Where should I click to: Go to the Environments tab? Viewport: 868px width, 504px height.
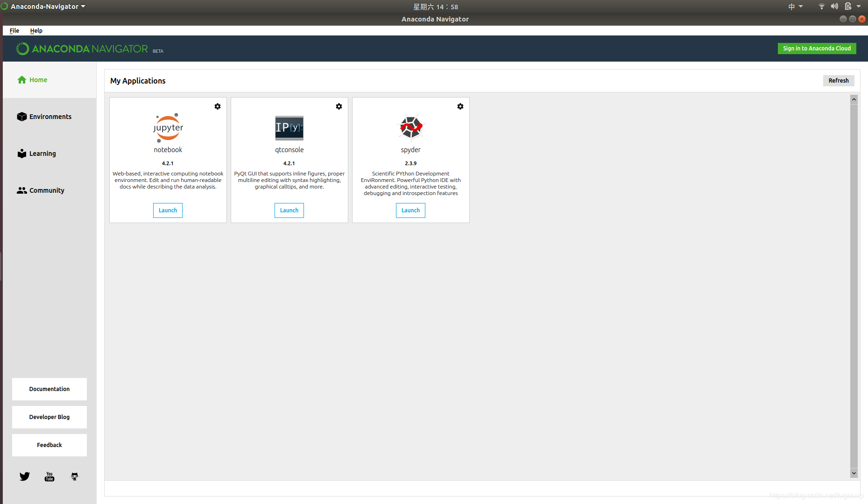point(49,117)
